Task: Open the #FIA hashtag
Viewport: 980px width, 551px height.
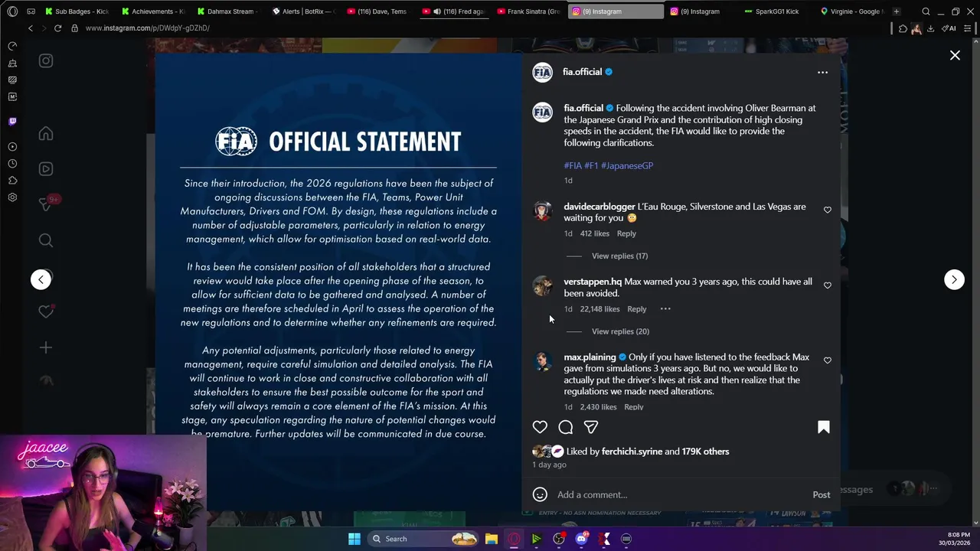Action: point(573,165)
